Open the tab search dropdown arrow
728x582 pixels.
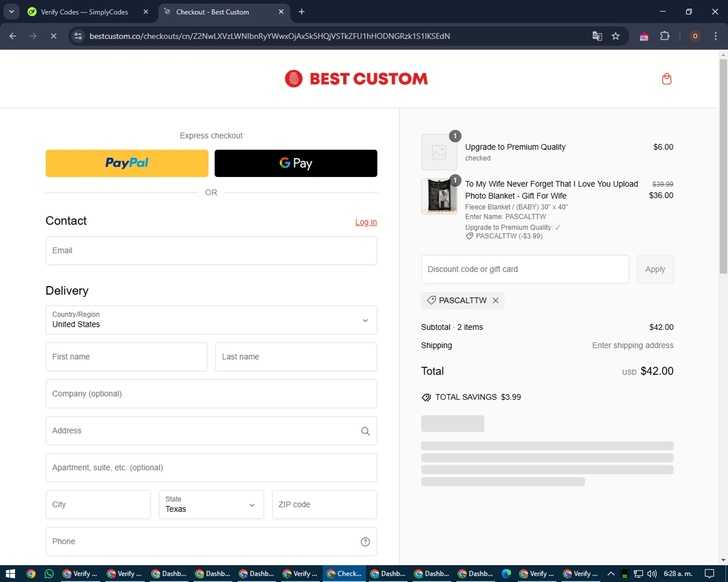click(11, 12)
